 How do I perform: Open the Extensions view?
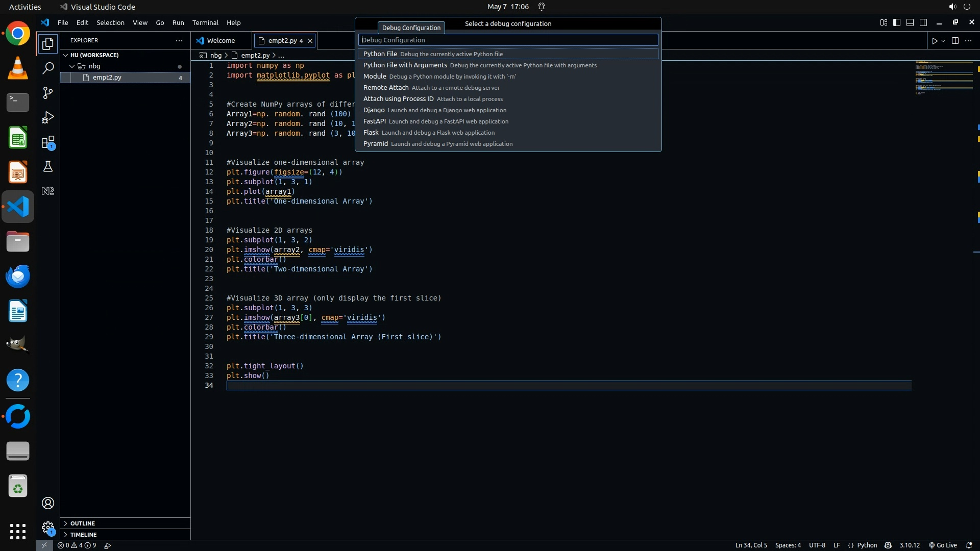pos(48,142)
